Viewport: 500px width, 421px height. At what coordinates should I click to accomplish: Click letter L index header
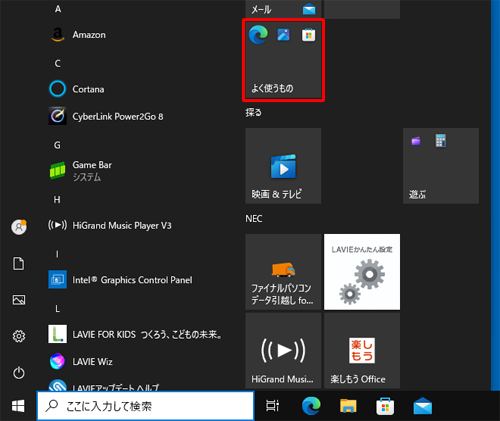57,309
